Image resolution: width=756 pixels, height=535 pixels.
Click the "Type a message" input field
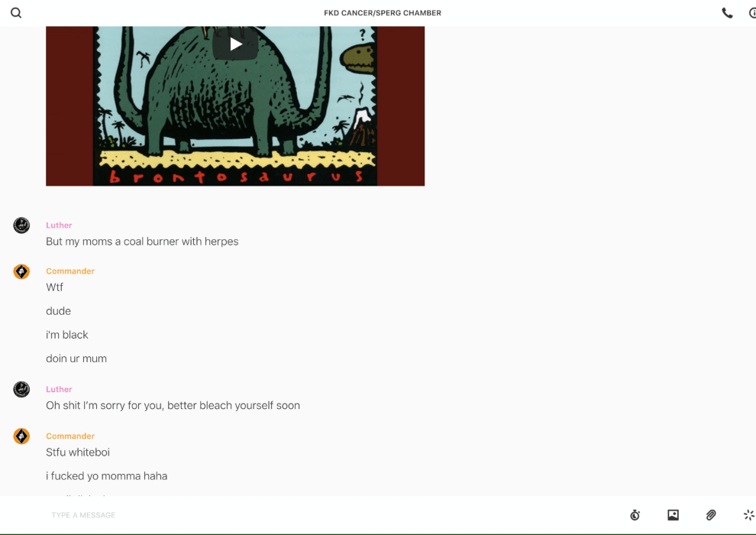tap(305, 515)
